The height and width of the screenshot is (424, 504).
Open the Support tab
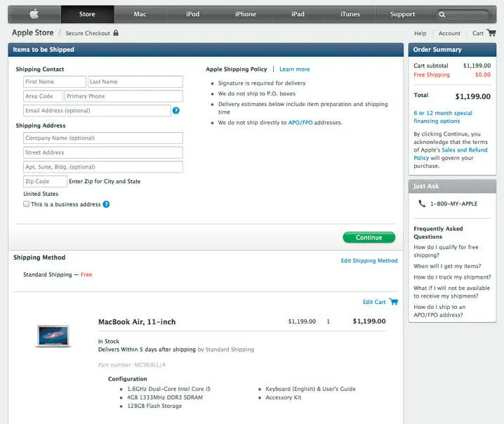(402, 14)
